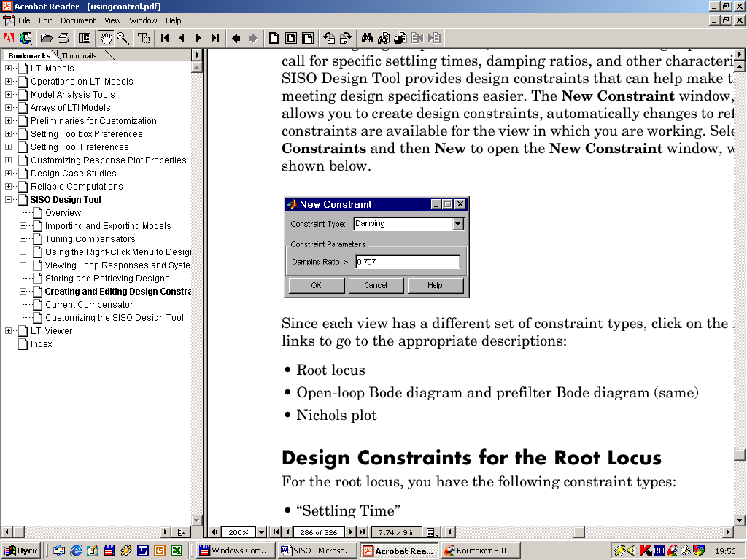Screen dimensions: 747x560
Task: Click the document horizontal scrollbar thumb
Action: [578, 532]
